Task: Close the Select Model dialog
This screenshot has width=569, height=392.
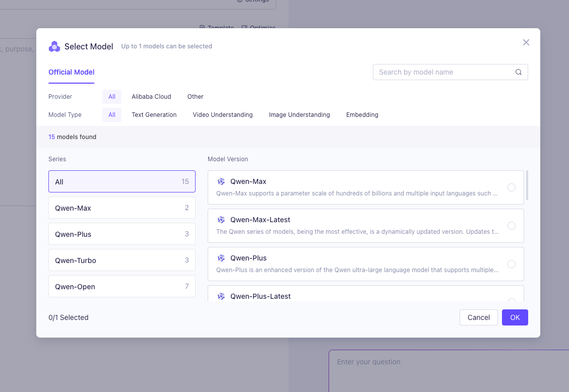Action: [526, 42]
